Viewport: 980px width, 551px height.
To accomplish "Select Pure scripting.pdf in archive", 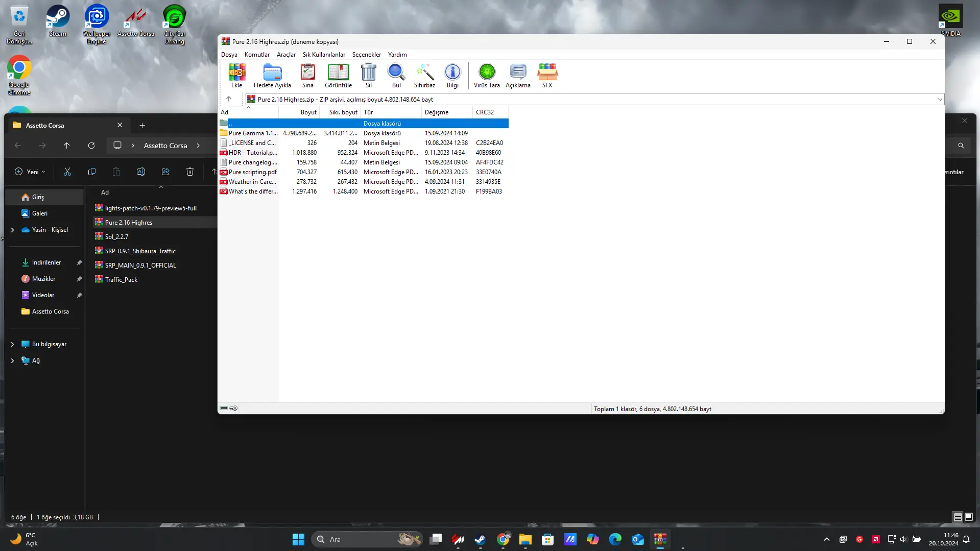I will [x=364, y=172].
